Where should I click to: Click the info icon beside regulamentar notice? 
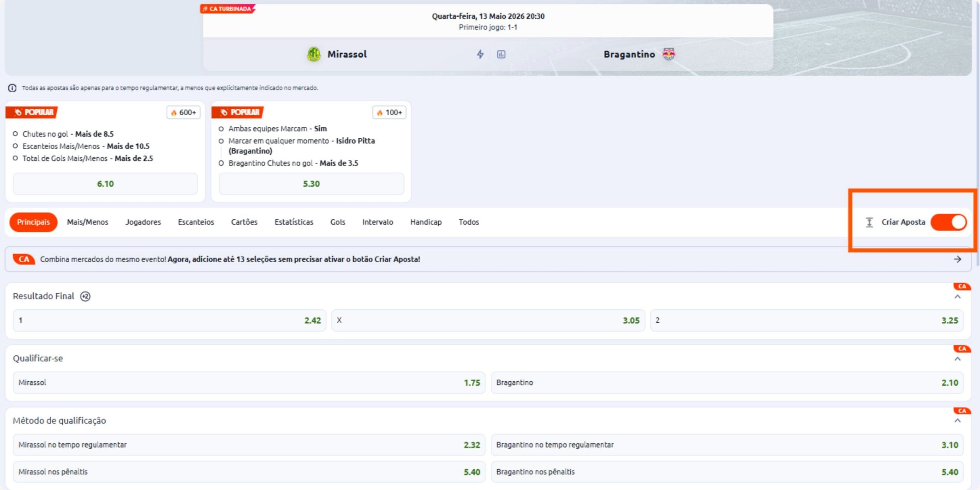point(12,88)
